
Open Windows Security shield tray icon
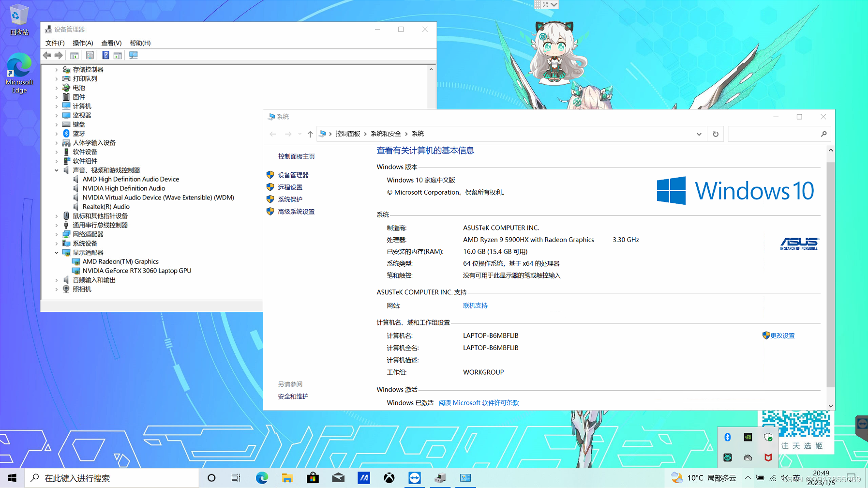tap(768, 437)
